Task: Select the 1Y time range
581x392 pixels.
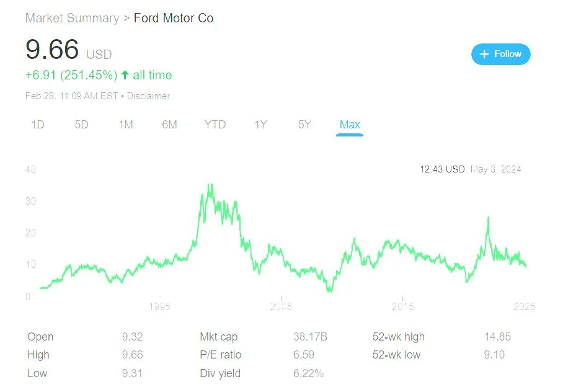Action: (260, 124)
